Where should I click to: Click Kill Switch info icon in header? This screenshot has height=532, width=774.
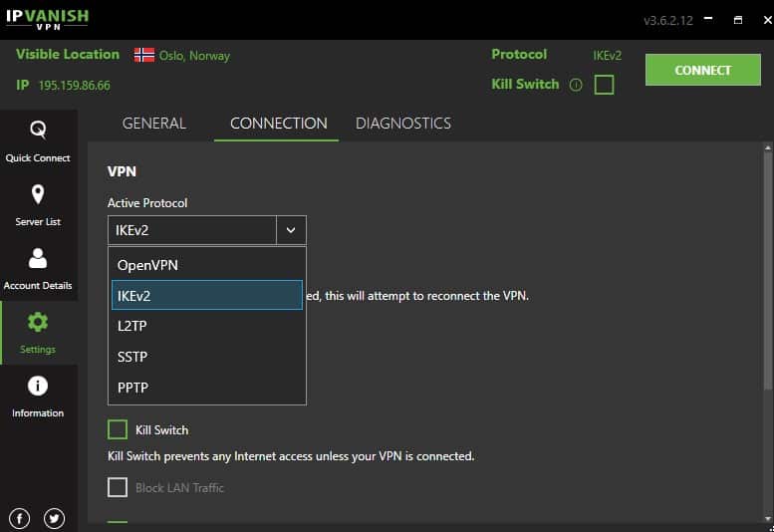point(576,85)
